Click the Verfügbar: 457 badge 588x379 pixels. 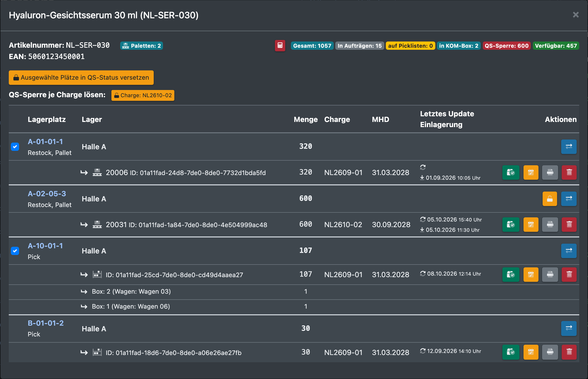(556, 46)
